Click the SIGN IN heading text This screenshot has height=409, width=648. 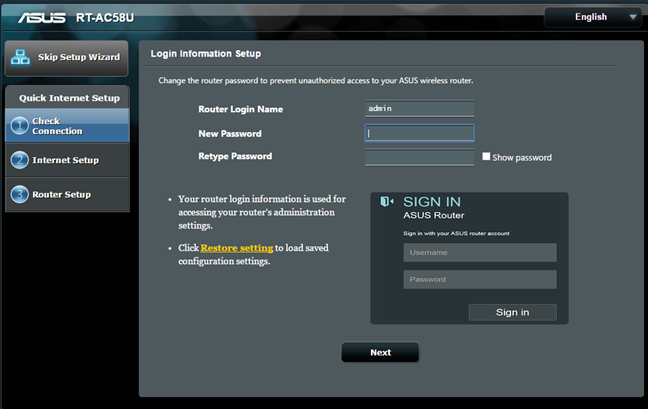(x=432, y=202)
